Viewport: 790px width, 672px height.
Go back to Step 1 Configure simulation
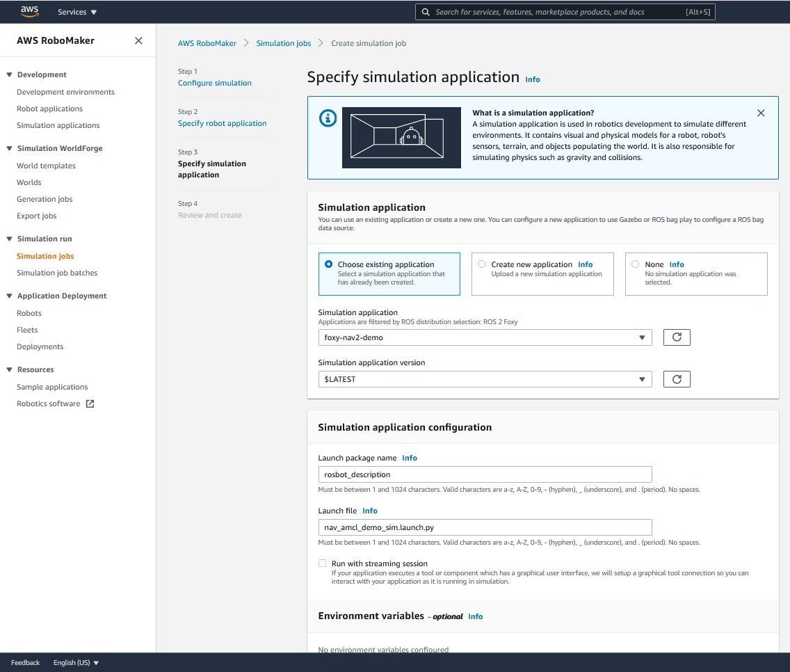[215, 83]
